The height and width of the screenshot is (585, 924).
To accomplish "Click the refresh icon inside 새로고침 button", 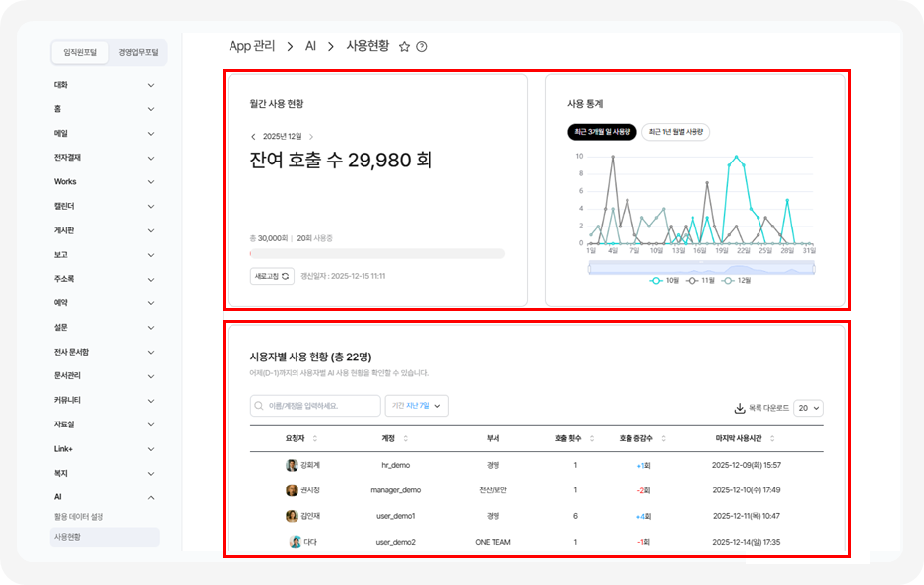I will click(285, 274).
